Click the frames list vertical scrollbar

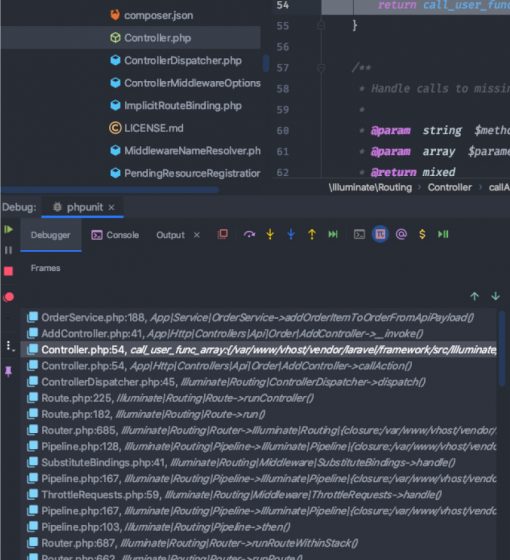(502, 348)
